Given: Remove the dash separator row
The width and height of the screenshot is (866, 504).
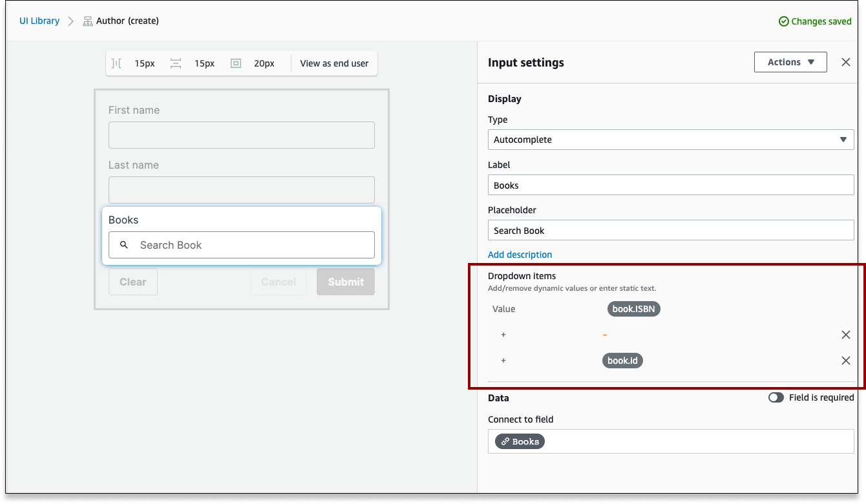Looking at the screenshot, I should pyautogui.click(x=846, y=335).
